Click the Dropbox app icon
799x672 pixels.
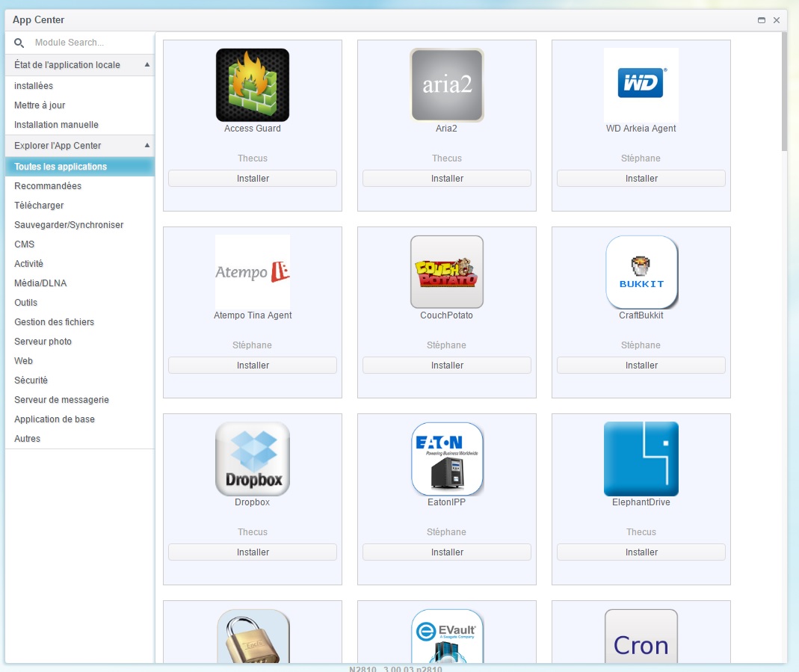click(x=253, y=458)
